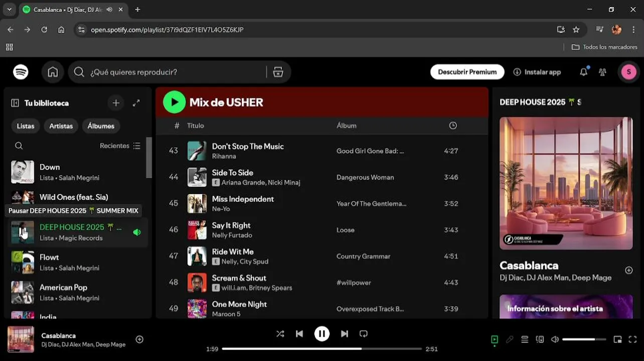Filter library by Álbumes
Image resolution: width=644 pixels, height=361 pixels.
click(101, 126)
